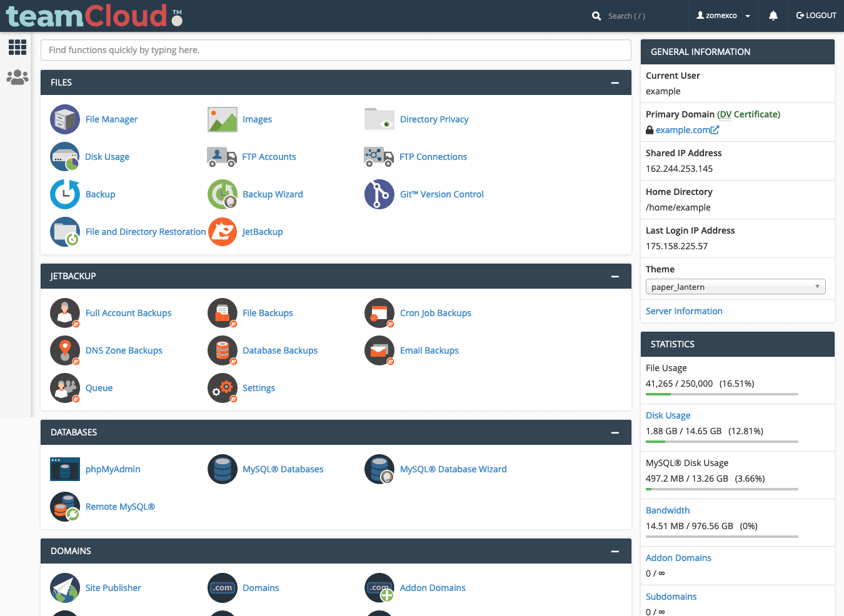Click the Domains .com icon
The image size is (844, 616).
point(223,588)
